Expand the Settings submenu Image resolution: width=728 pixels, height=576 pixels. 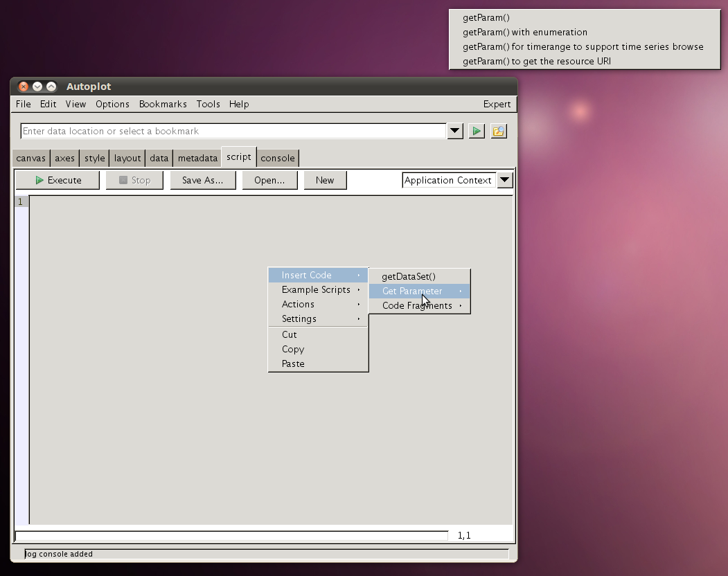[299, 318]
